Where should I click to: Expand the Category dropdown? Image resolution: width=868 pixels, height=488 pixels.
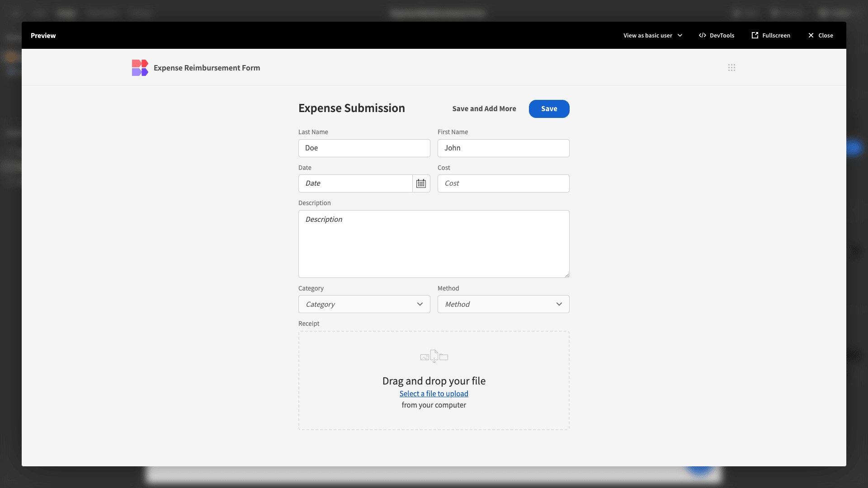(x=364, y=304)
